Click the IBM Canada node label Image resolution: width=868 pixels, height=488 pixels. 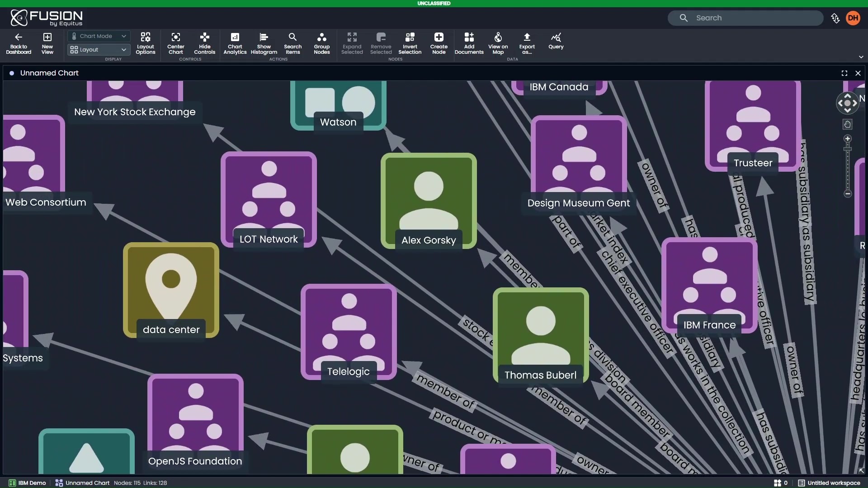[559, 87]
